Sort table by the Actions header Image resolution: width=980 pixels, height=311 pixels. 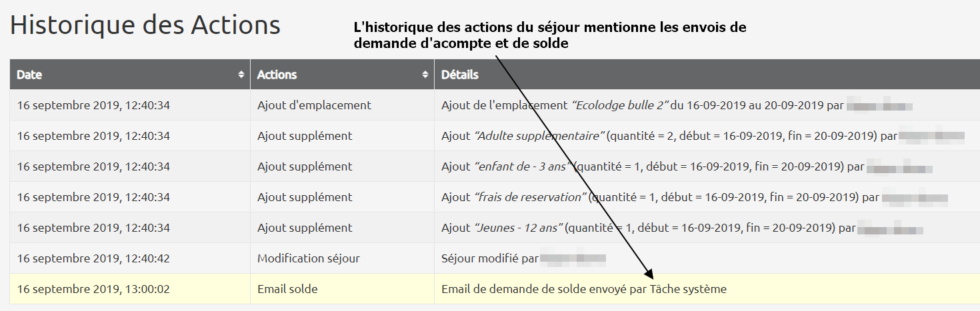pyautogui.click(x=277, y=75)
